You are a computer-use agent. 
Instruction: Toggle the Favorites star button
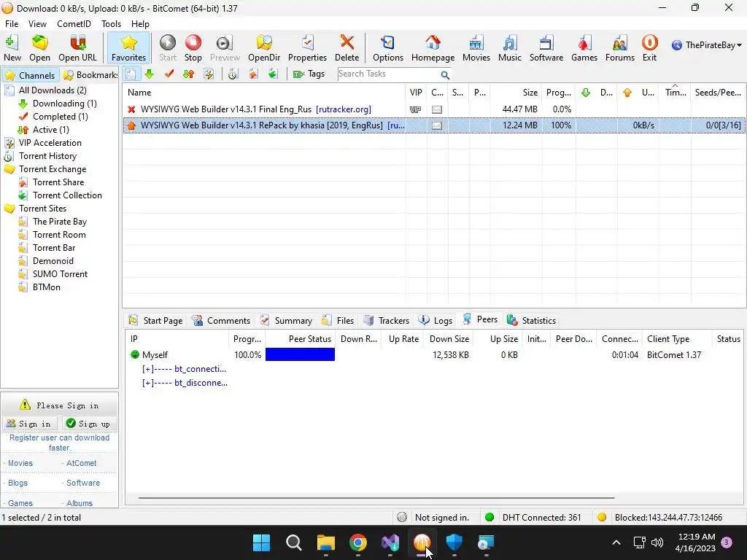[128, 48]
